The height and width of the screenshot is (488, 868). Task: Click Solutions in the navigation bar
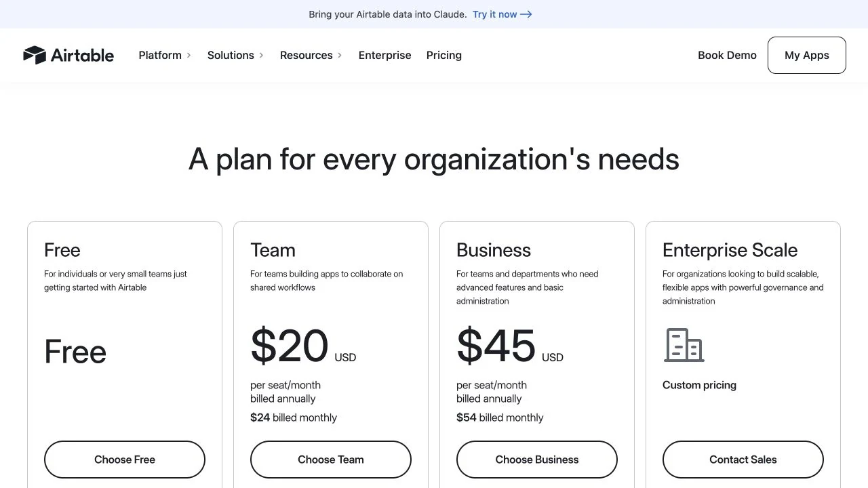(x=231, y=56)
